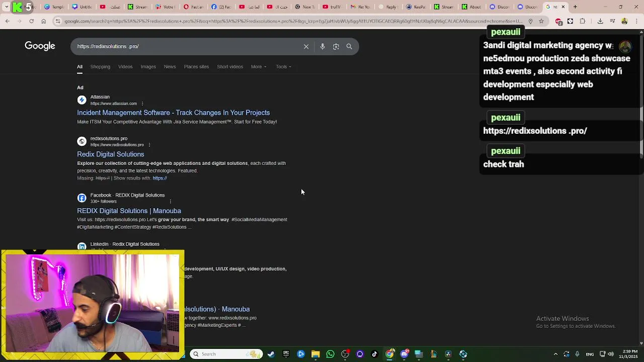Viewport: 644px width, 362px height.
Task: Open LinkedIn Redix Digital Solutions result
Action: click(125, 244)
